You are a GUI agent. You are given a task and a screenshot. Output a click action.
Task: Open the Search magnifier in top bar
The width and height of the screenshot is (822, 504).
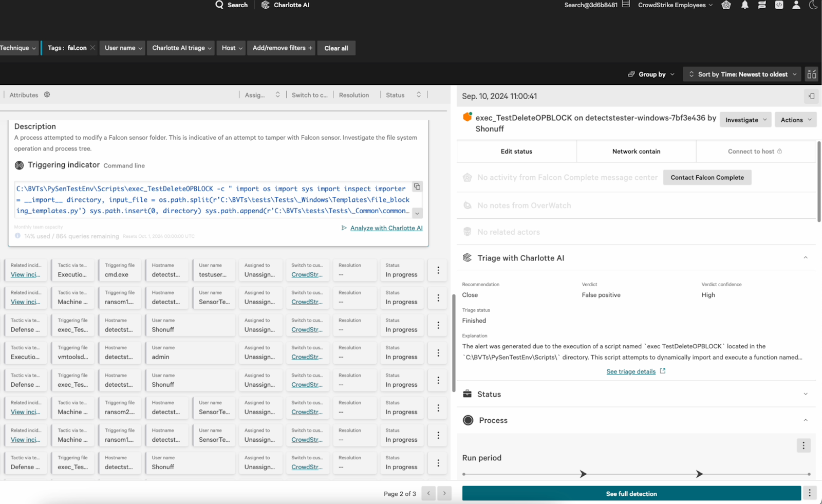click(219, 5)
